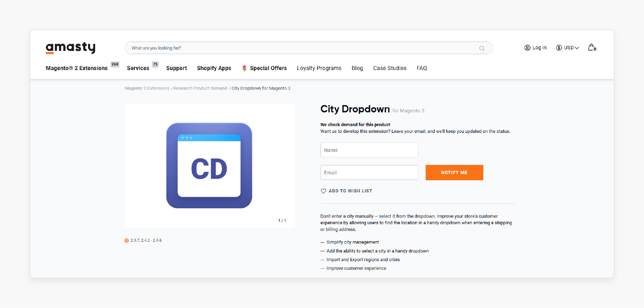
Task: Click the amasty logo
Action: tap(70, 48)
